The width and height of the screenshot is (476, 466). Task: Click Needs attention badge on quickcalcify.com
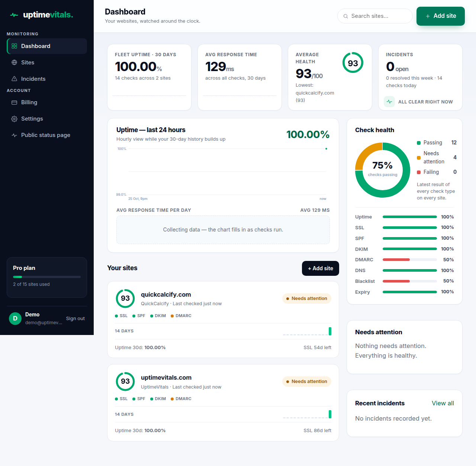(x=307, y=299)
